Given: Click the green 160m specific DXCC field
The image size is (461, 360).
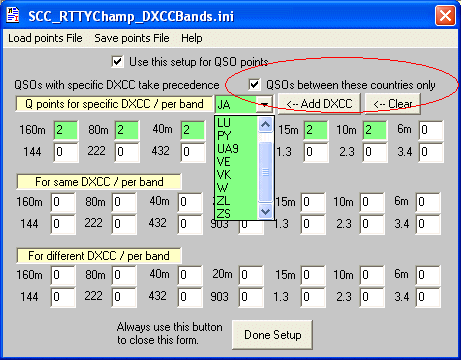Looking at the screenshot, I should click(x=66, y=130).
